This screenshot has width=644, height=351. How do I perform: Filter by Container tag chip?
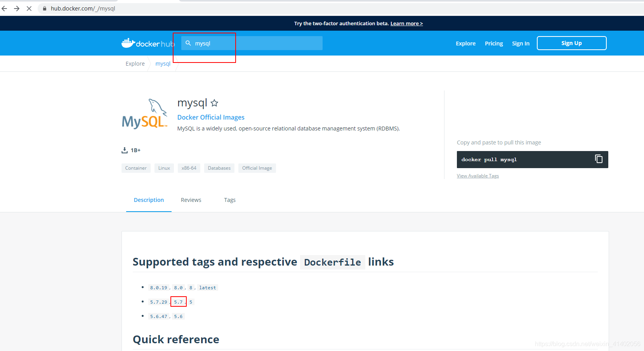coord(136,168)
